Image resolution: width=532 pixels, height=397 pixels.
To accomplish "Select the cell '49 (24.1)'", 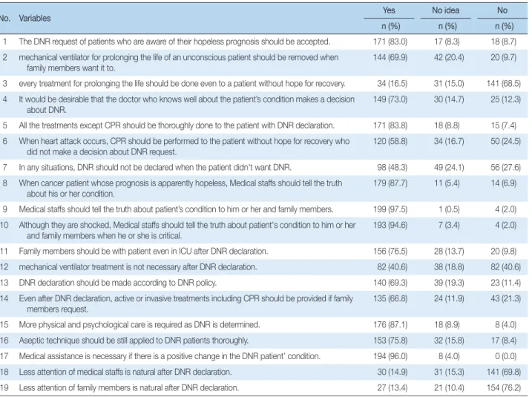I will point(449,167).
